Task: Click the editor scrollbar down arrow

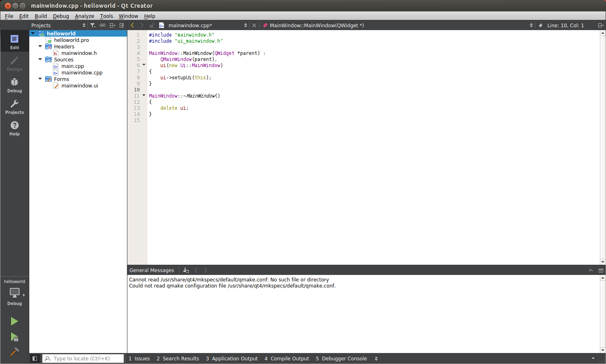Action: 603,262
